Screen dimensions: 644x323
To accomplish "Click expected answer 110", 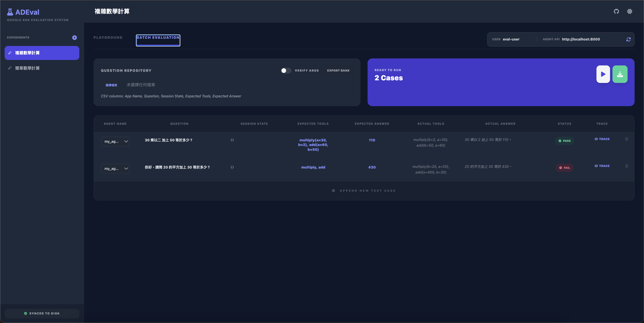I will pos(372,140).
